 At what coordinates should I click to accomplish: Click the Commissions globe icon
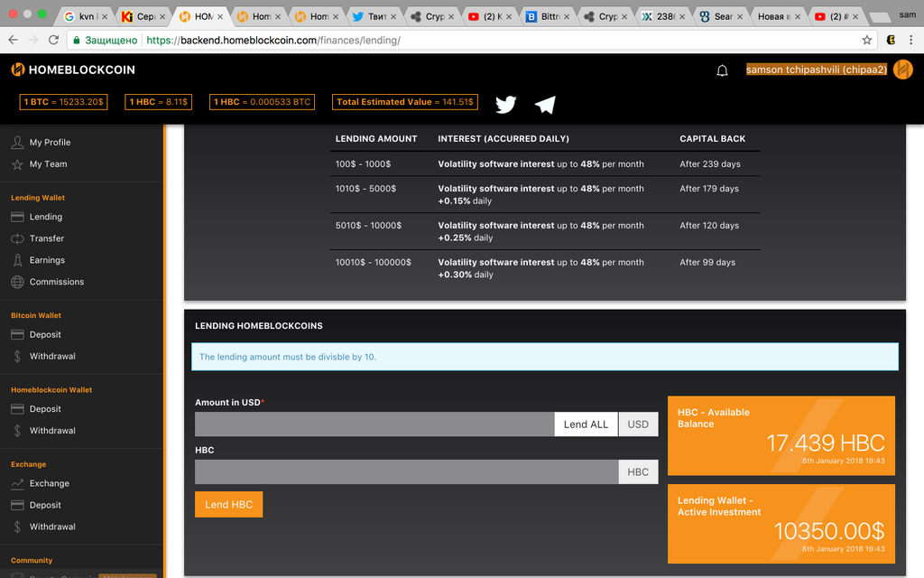click(18, 282)
